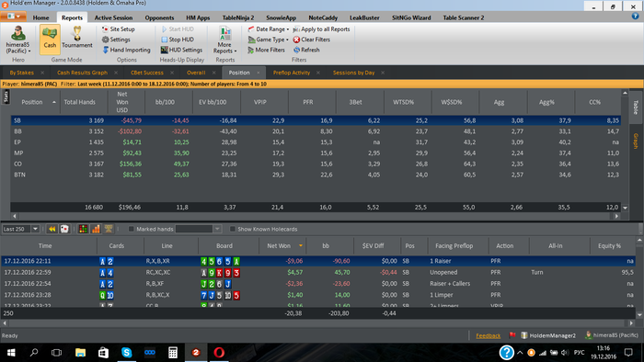This screenshot has width=644, height=362.
Task: Click the Windows Start button
Action: (11, 352)
